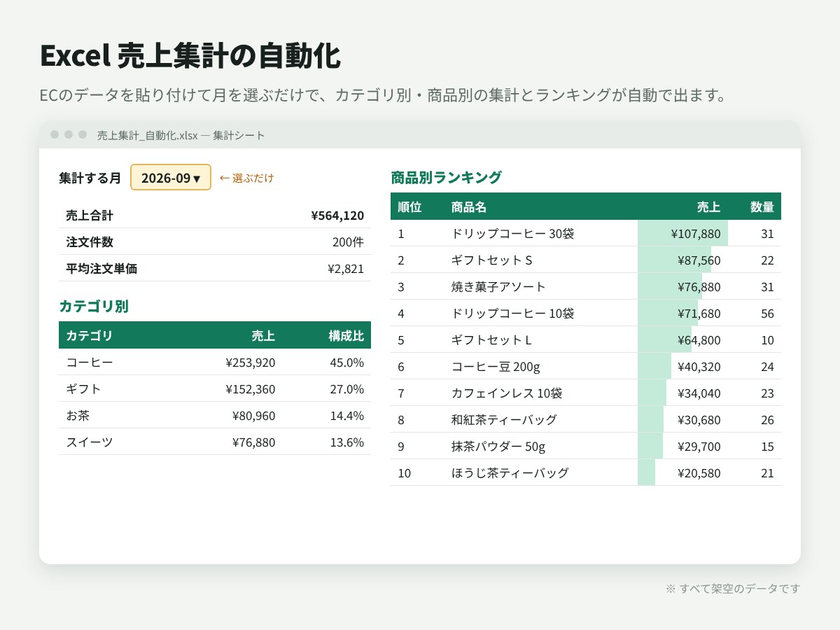840x630 pixels.
Task: Click the ¥152,360 sales cell
Action: pos(251,388)
